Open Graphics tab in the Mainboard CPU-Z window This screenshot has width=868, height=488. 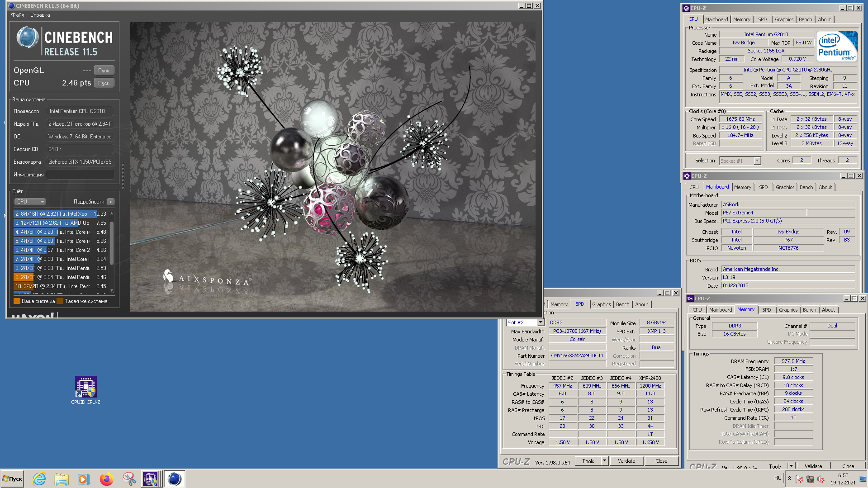pyautogui.click(x=785, y=187)
